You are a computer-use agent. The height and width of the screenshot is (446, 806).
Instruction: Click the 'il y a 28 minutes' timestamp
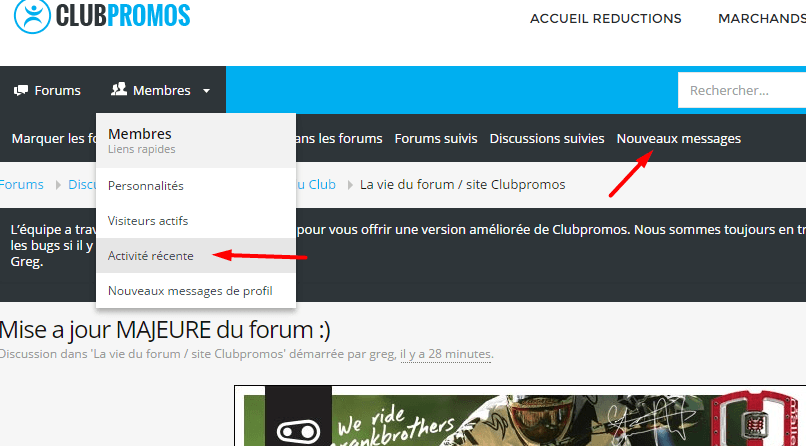tap(445, 354)
